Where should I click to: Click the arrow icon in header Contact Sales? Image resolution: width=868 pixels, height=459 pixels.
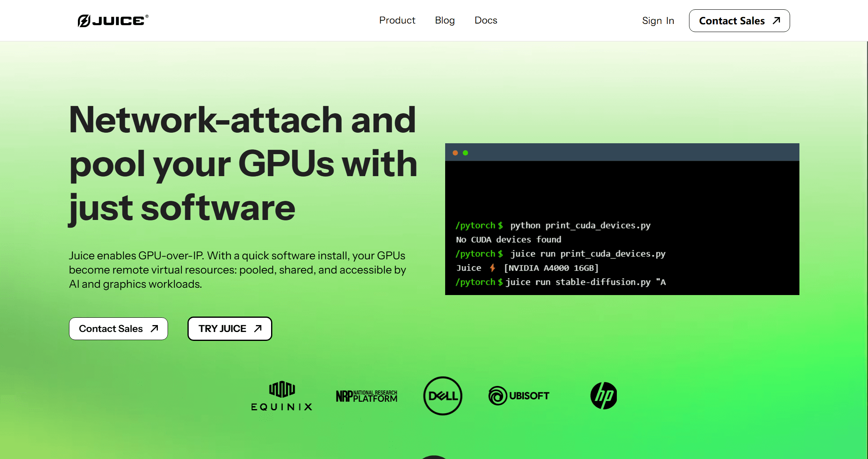[x=776, y=21]
